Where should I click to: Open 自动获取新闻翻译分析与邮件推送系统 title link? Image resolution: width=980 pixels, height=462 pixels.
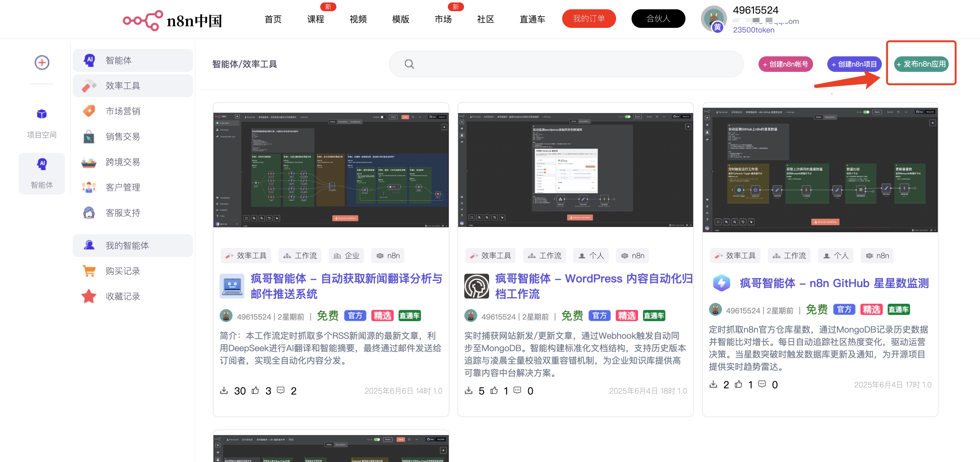(346, 286)
